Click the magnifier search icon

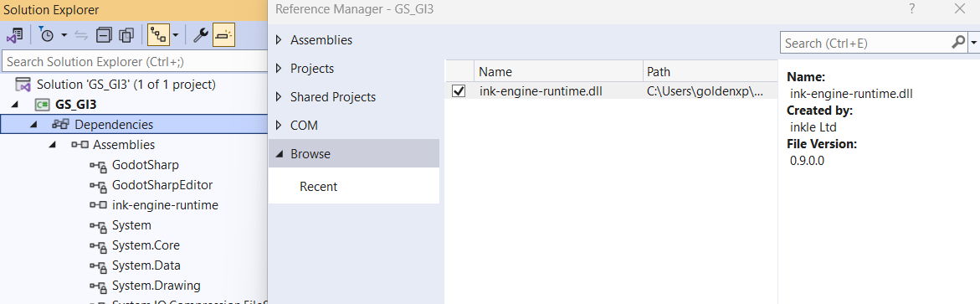tap(957, 43)
